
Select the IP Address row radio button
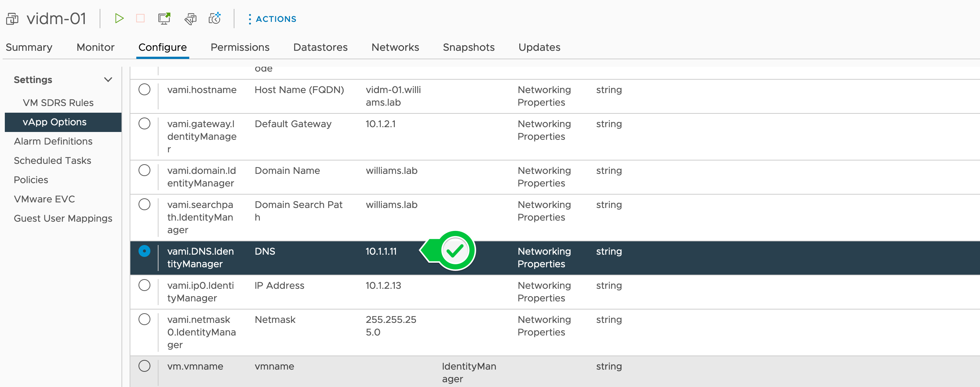click(x=144, y=285)
